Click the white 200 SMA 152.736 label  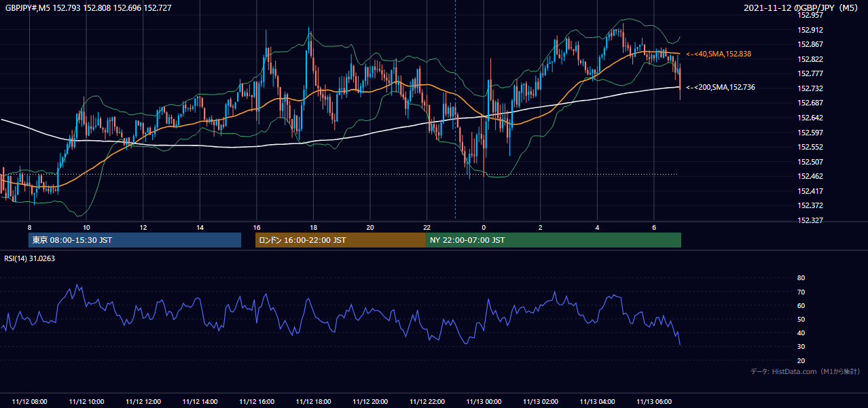[x=720, y=87]
